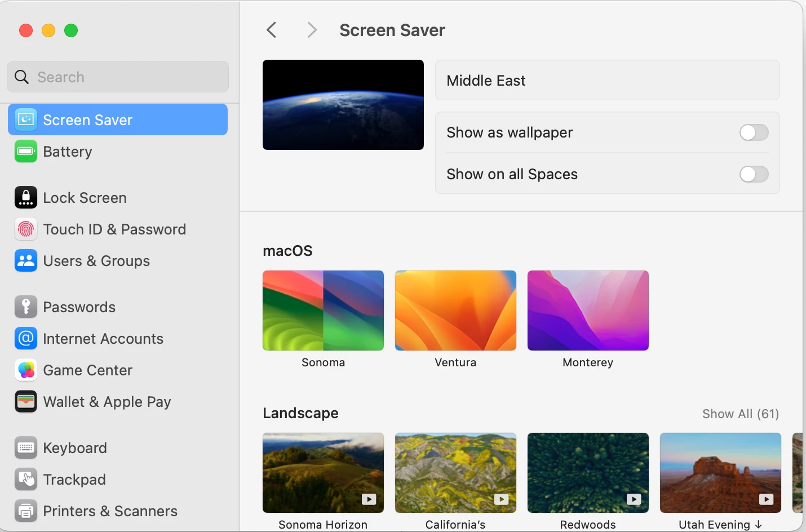
Task: Click the play badge on Sonoma Horizon
Action: 369,499
